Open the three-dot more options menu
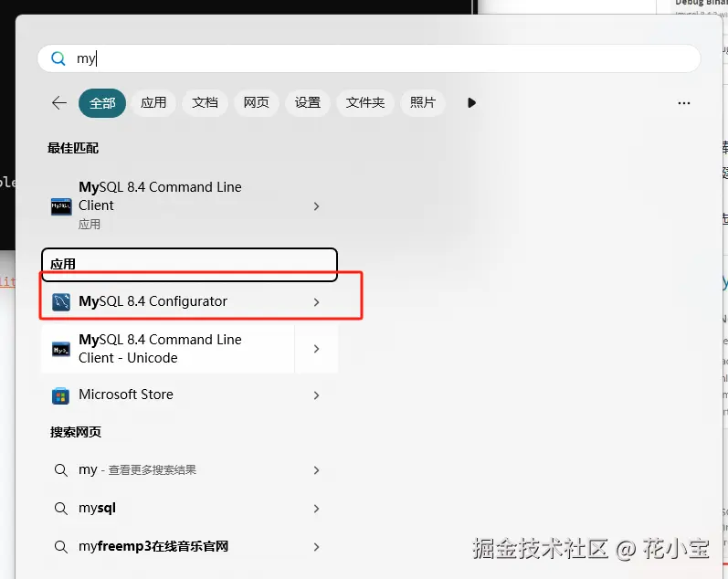728x579 pixels. coord(684,103)
